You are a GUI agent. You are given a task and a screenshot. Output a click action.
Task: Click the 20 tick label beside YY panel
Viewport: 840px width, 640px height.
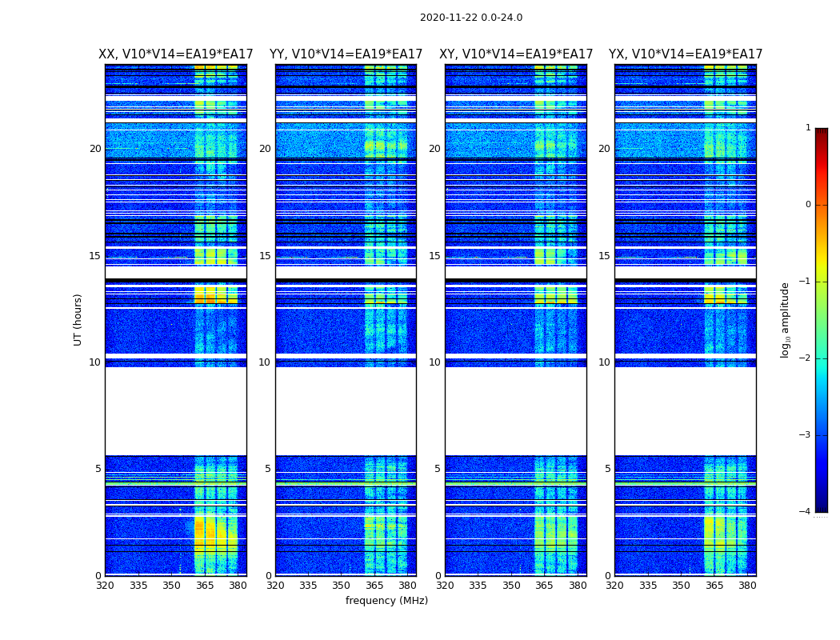[265, 149]
